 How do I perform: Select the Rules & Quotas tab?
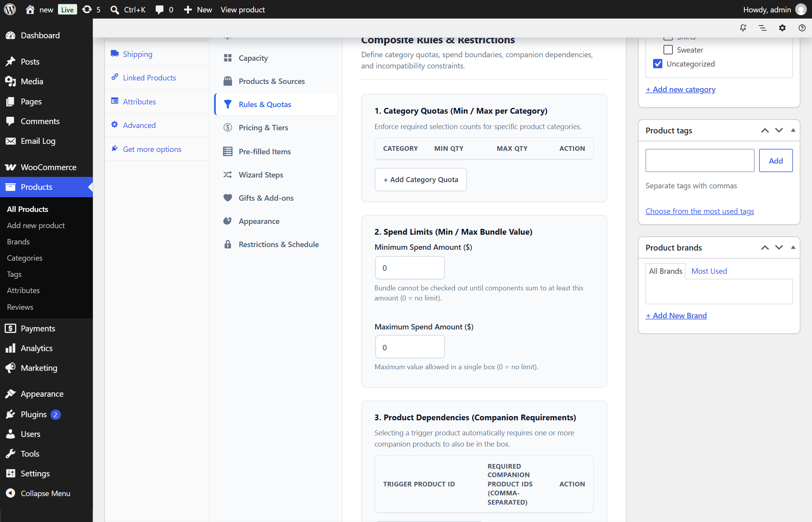(276, 104)
